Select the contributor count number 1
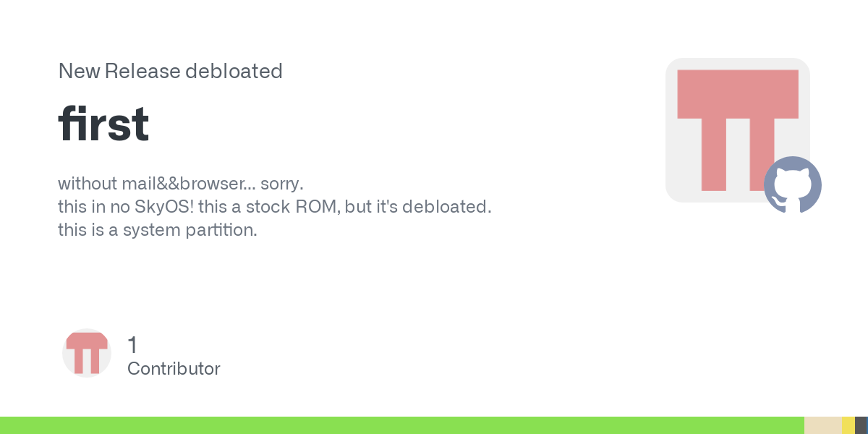This screenshot has height=434, width=868. 132,345
